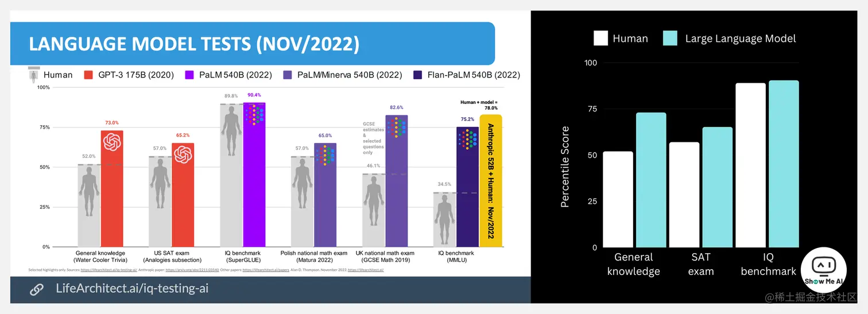
Task: Click PaLM dots logo on MMLU bar
Action: point(467,139)
